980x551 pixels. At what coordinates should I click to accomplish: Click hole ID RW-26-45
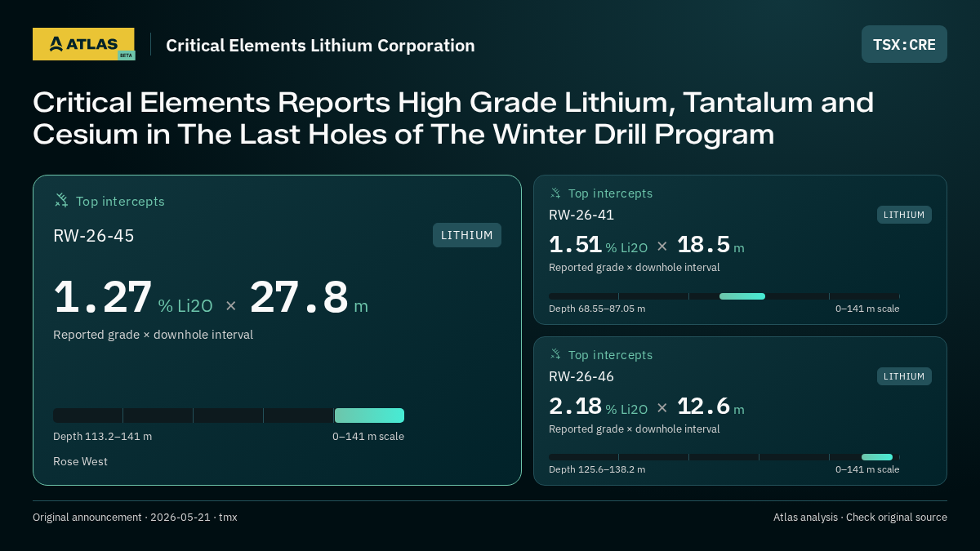(94, 236)
